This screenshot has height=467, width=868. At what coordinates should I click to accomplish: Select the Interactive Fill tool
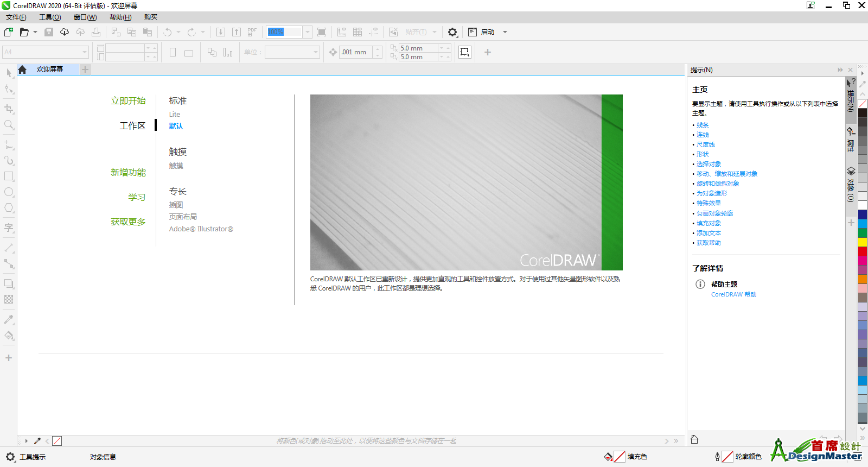9,335
